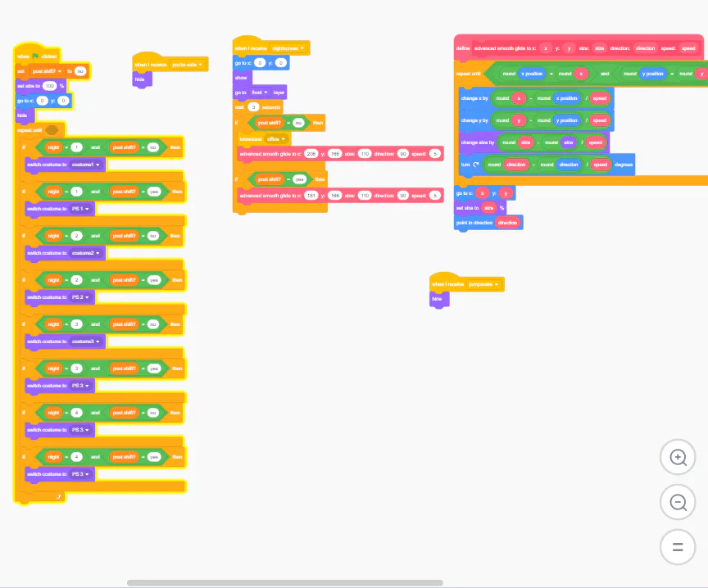The width and height of the screenshot is (708, 588).
Task: Click the green flag in the hat block
Action: [35, 56]
